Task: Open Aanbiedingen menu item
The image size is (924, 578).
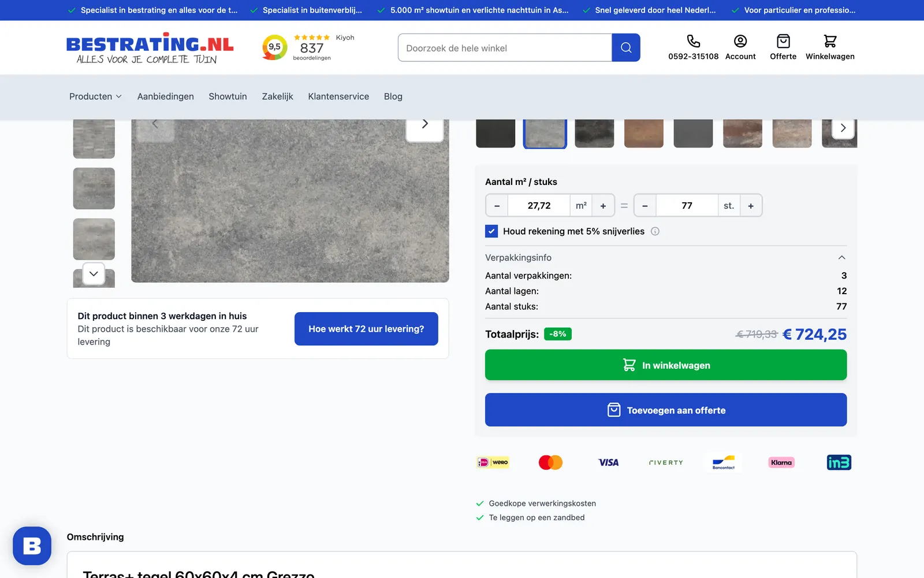Action: (166, 97)
